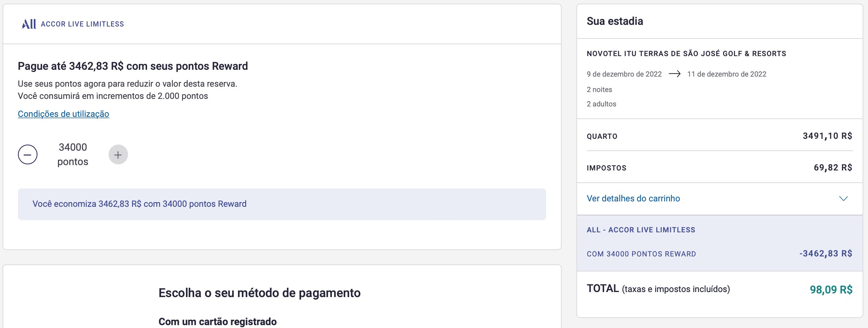Select the savings message banner
The height and width of the screenshot is (328, 868).
pos(282,204)
